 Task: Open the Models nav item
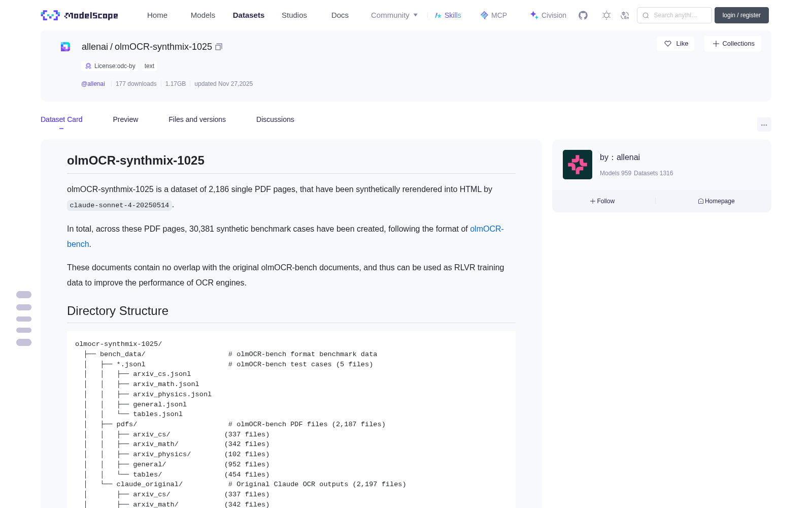[203, 15]
